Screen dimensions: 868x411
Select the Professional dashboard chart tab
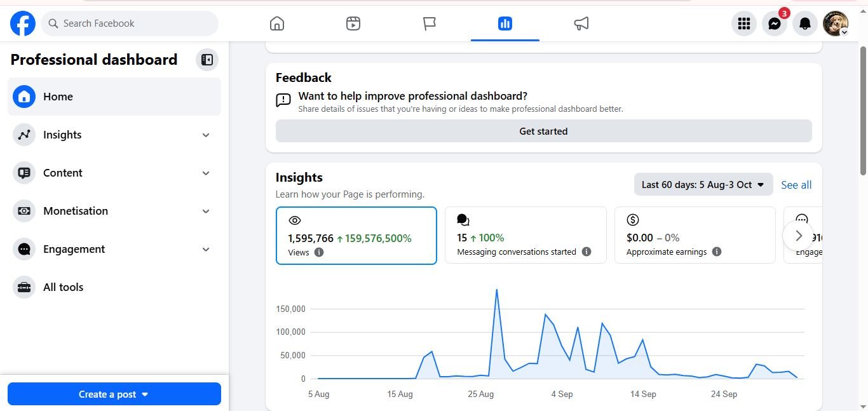tap(505, 24)
